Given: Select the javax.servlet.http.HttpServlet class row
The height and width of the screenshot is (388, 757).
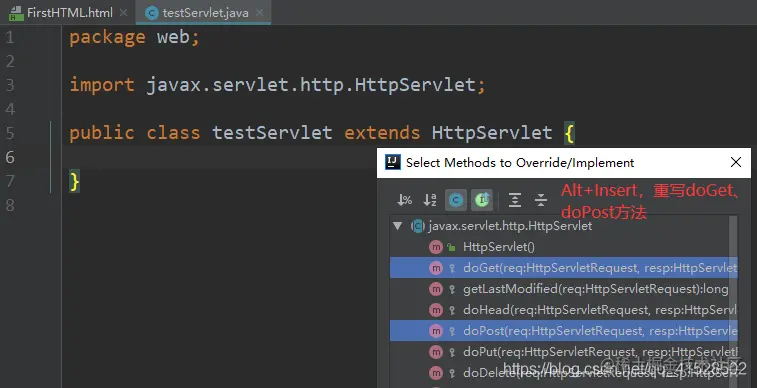Looking at the screenshot, I should (563, 226).
